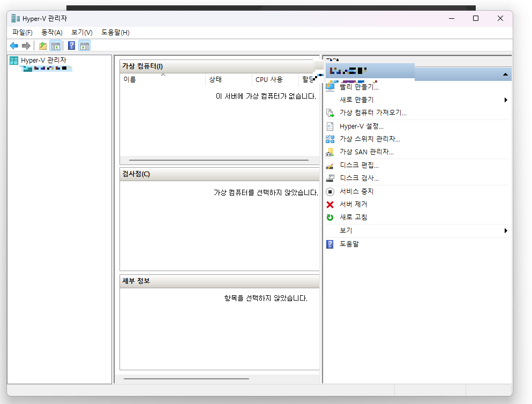Click 서버 제거 action
532x404 pixels.
[x=354, y=205]
